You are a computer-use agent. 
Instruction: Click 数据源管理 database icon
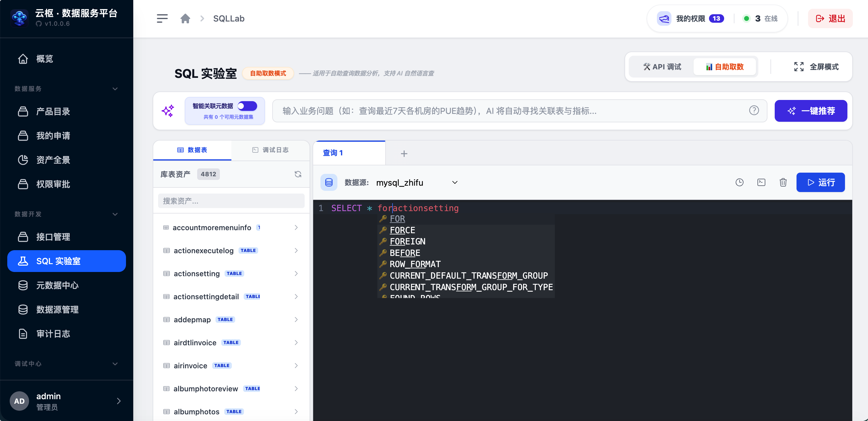[x=23, y=310]
